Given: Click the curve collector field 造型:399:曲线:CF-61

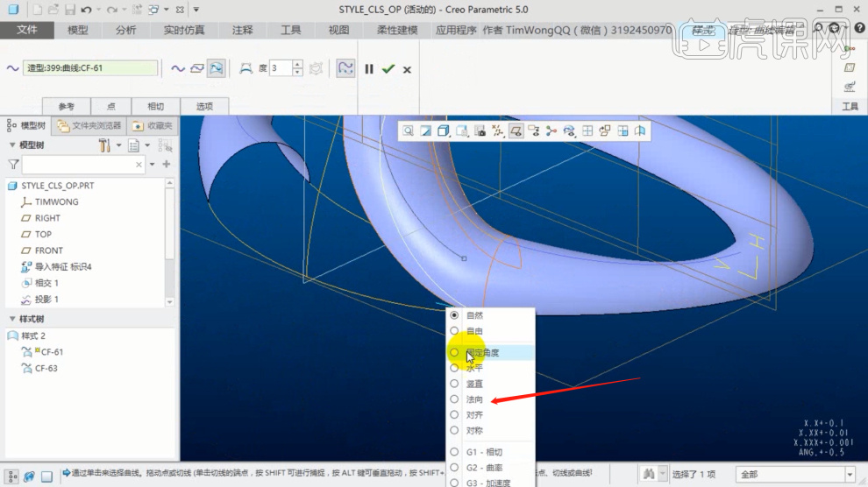Looking at the screenshot, I should [89, 68].
